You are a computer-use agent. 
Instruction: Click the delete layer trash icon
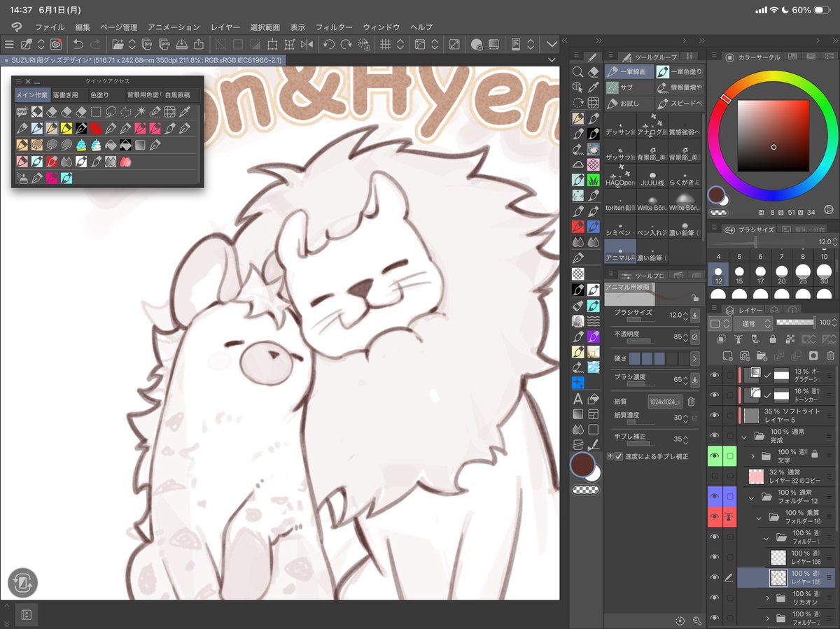(830, 355)
